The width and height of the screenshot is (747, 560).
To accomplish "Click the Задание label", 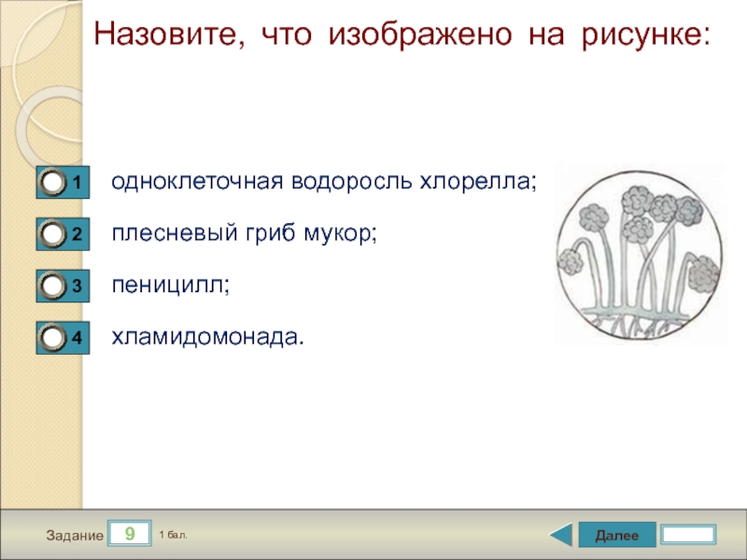I will click(x=75, y=535).
